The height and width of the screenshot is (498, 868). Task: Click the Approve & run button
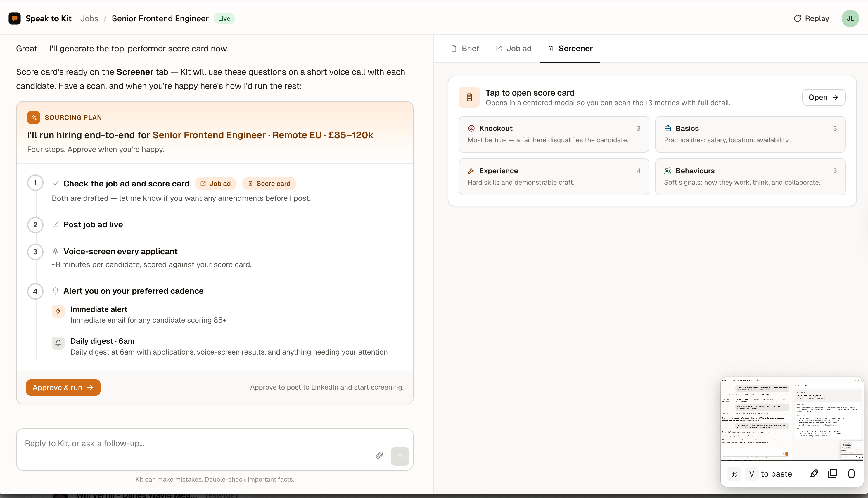tap(63, 388)
